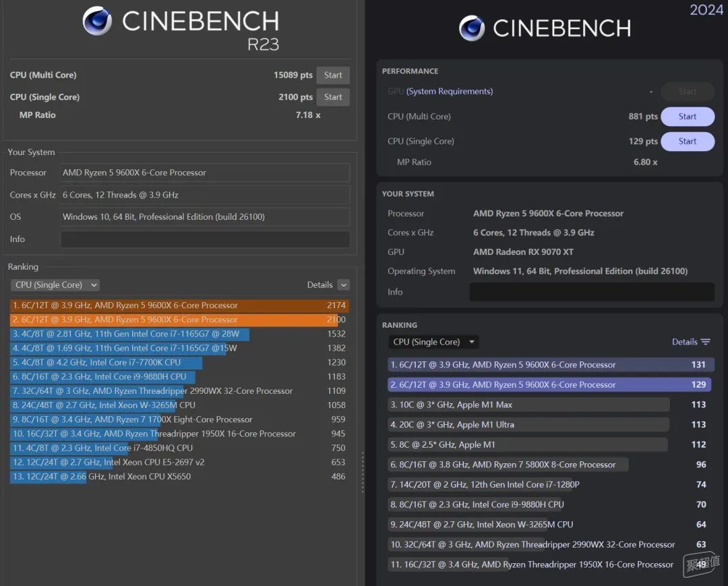
Task: Select R23 ranking row Threadripper 1950X
Action: click(179, 434)
